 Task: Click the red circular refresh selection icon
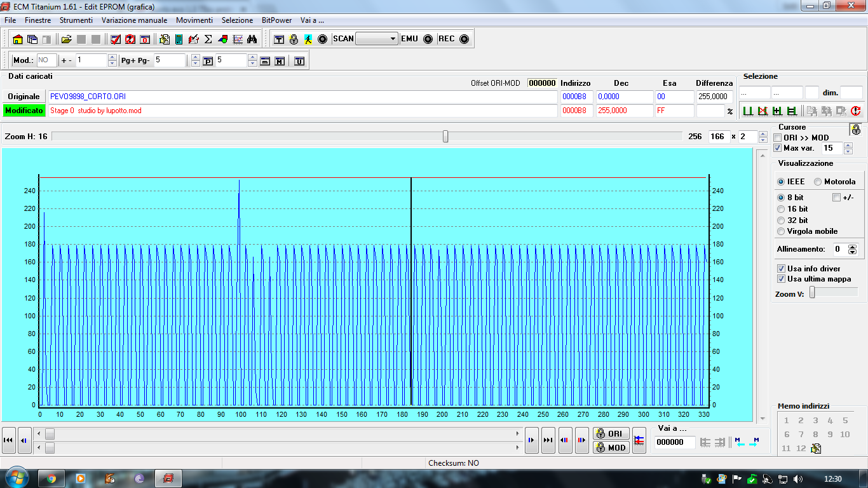[856, 111]
